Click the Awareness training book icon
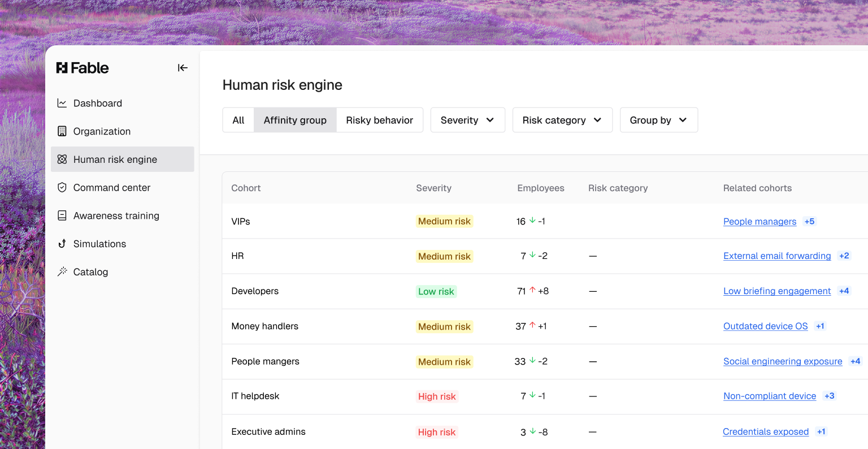 (x=62, y=215)
